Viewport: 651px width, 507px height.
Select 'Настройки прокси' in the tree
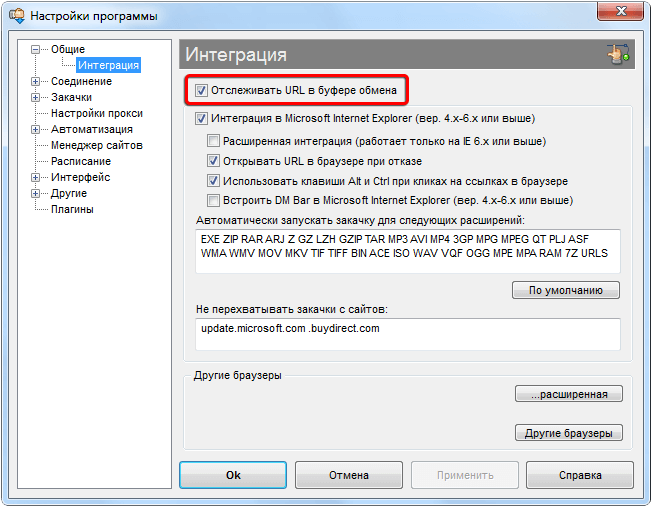coord(97,113)
